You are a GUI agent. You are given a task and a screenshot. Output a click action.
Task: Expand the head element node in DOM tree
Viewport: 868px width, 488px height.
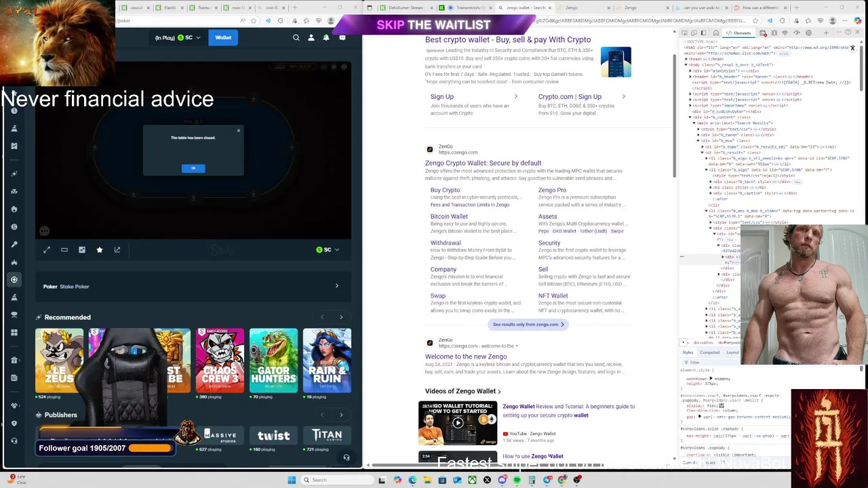(686, 59)
